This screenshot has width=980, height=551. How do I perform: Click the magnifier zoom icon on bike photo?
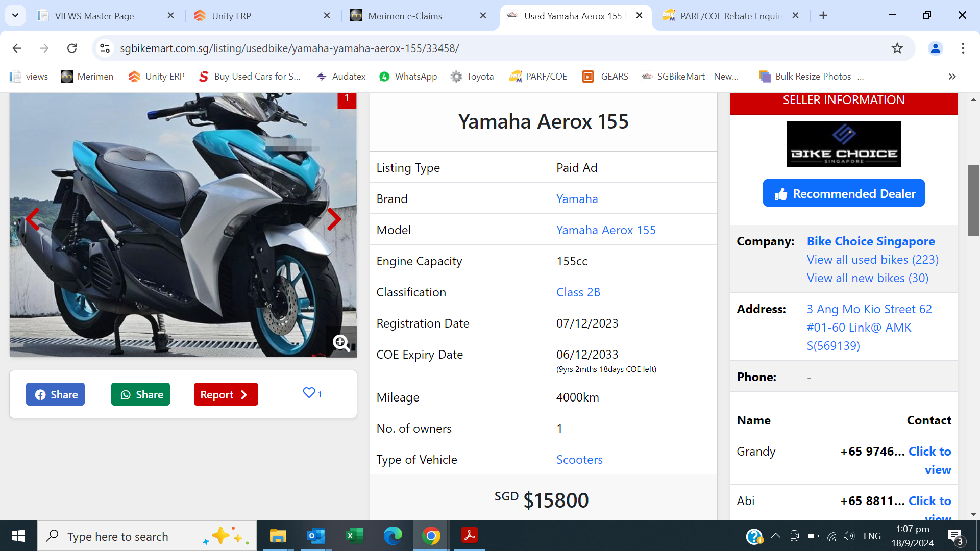(341, 342)
